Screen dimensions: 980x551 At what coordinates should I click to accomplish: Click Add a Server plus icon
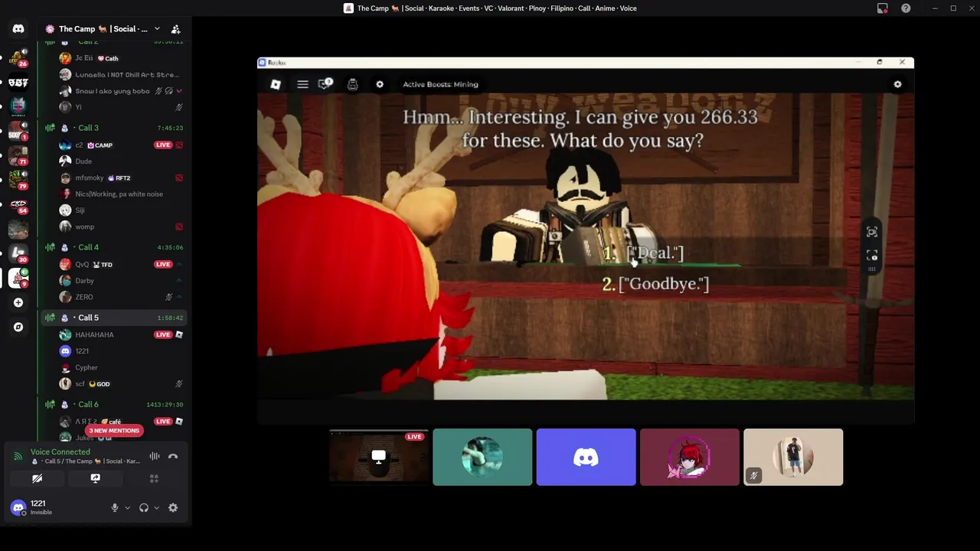18,302
